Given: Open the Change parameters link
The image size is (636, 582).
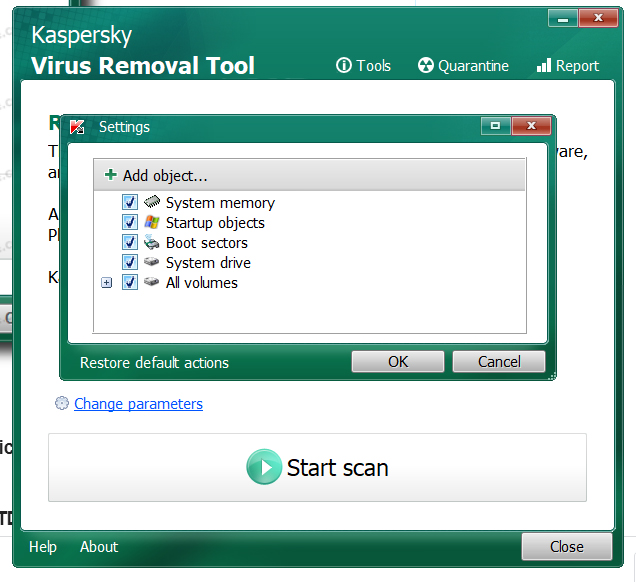Looking at the screenshot, I should click(x=138, y=404).
